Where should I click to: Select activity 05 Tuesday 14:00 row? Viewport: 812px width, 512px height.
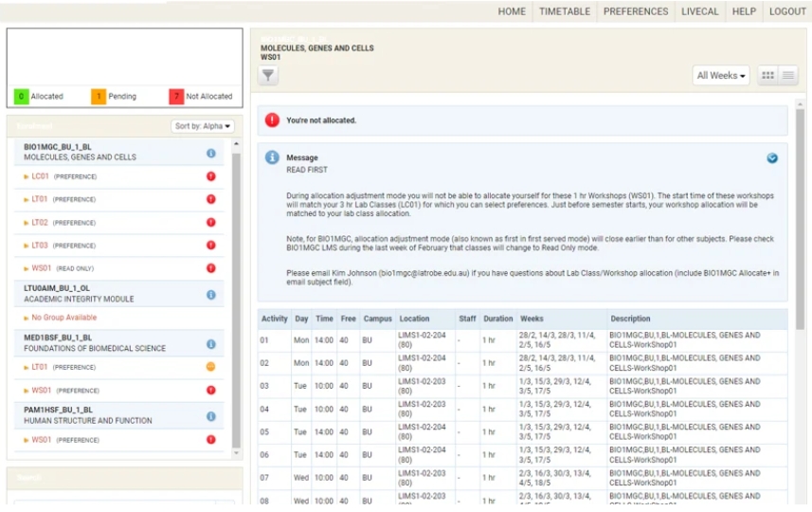pyautogui.click(x=522, y=431)
